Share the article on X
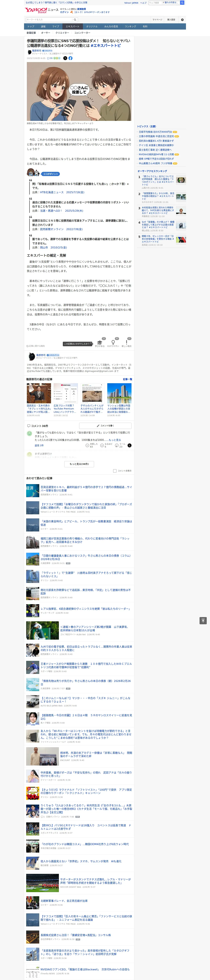The width and height of the screenshot is (210, 980). tap(65, 58)
